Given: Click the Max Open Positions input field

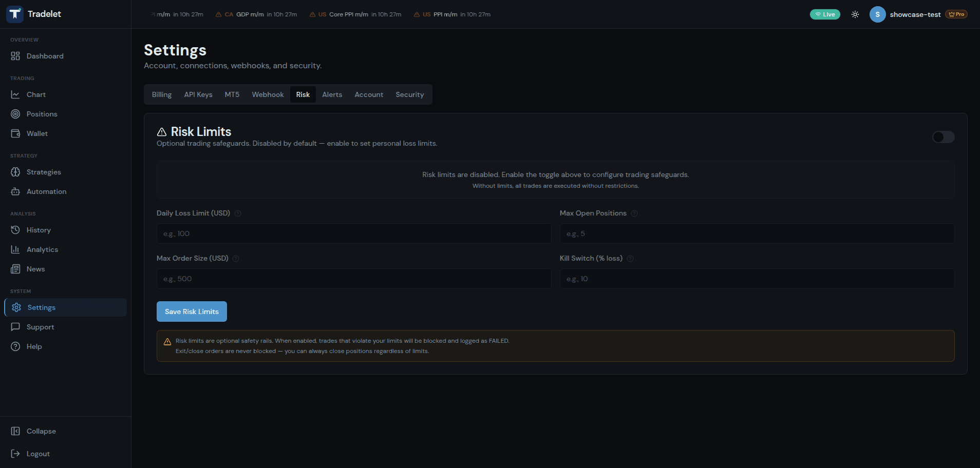Looking at the screenshot, I should coord(757,233).
